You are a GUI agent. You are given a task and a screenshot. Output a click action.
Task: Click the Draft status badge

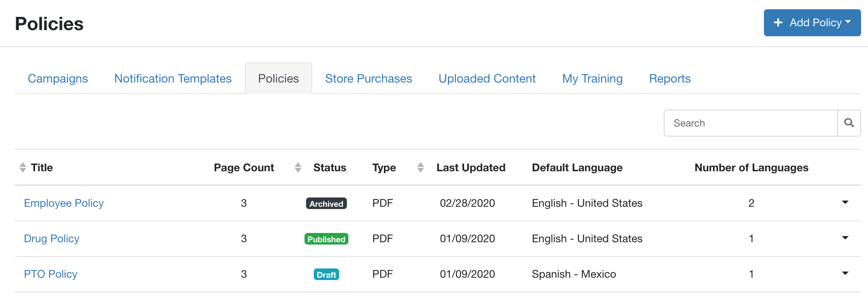point(326,275)
